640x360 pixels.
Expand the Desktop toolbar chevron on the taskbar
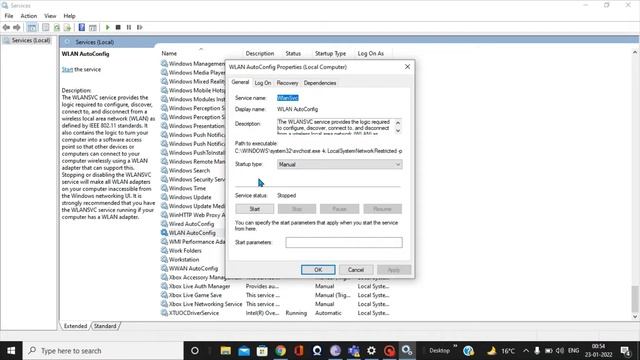pos(455,347)
